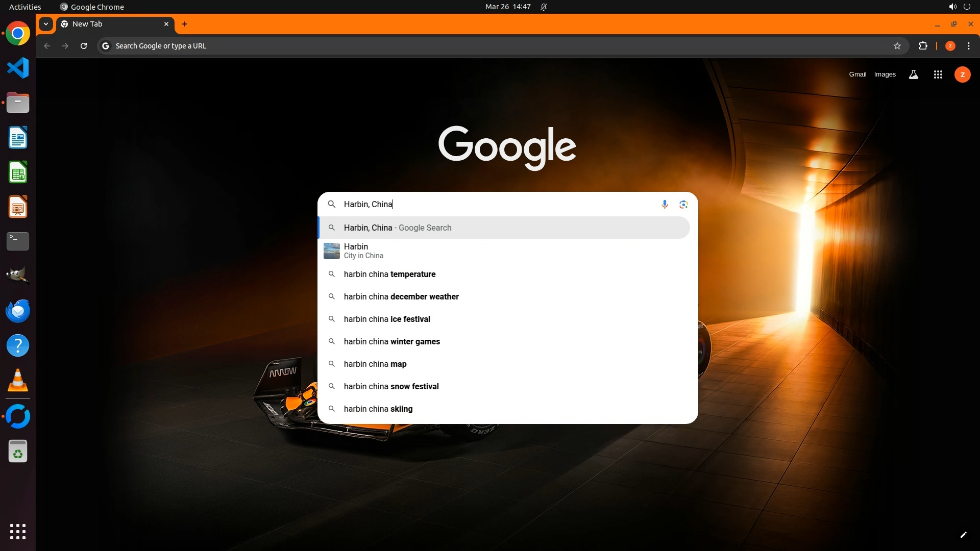Click the voice search microphone icon
Image resolution: width=980 pixels, height=551 pixels.
pyautogui.click(x=665, y=204)
